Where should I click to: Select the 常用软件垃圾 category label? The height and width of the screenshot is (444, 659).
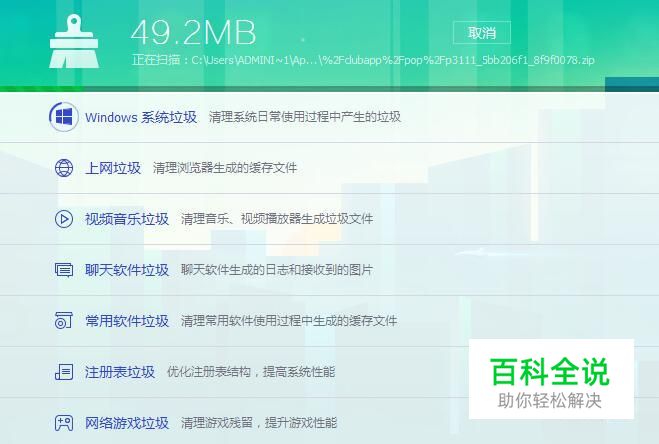[127, 321]
